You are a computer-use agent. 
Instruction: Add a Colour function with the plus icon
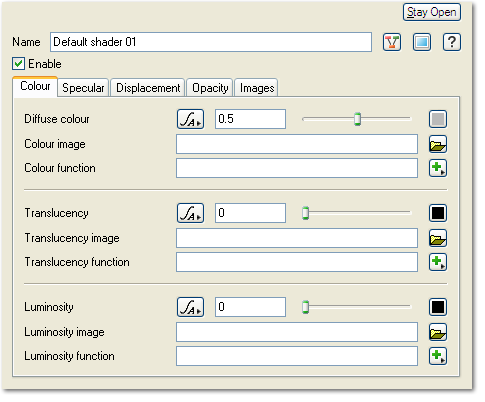[x=438, y=168]
